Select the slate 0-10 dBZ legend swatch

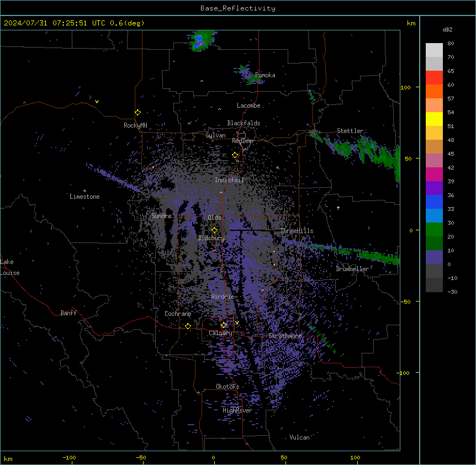tap(434, 257)
